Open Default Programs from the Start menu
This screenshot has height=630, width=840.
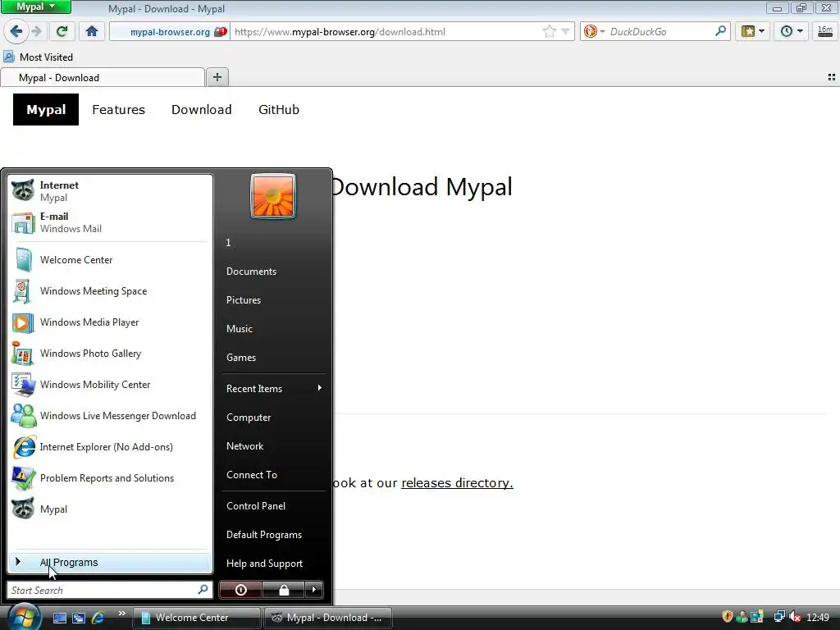click(273, 535)
